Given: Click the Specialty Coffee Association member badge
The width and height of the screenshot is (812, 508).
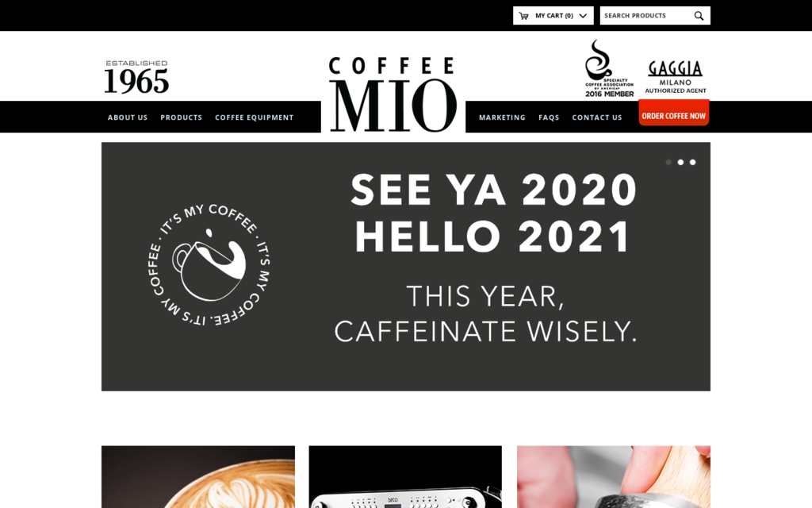Looking at the screenshot, I should (x=609, y=68).
